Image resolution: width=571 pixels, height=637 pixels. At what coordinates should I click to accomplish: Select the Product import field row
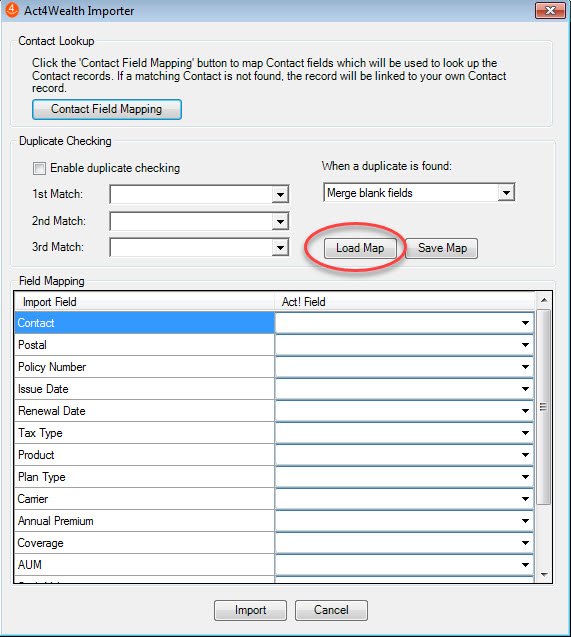coord(145,455)
